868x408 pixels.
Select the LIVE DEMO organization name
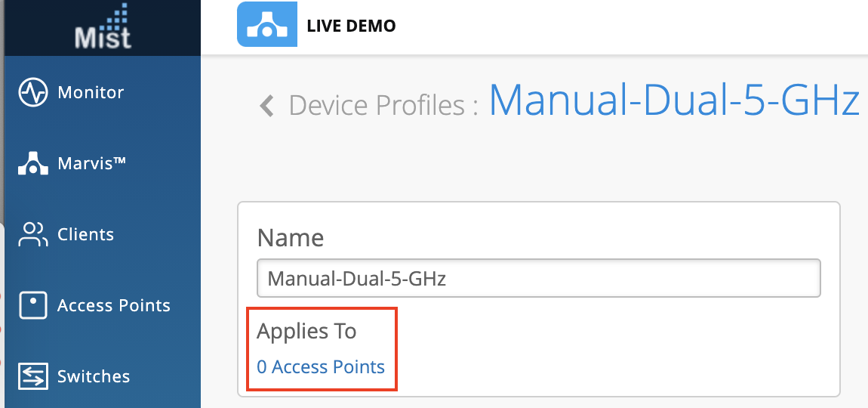pos(351,26)
